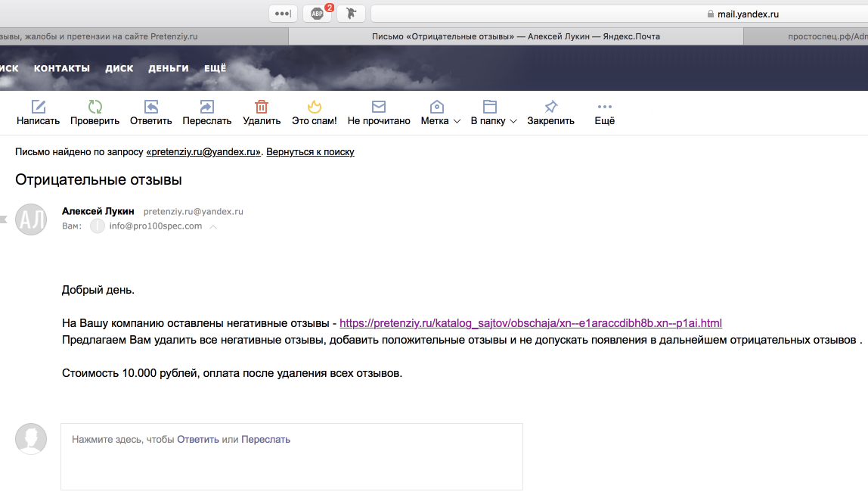This screenshot has width=868, height=498.
Task: Forward the email with Переслать icon
Action: click(x=206, y=107)
